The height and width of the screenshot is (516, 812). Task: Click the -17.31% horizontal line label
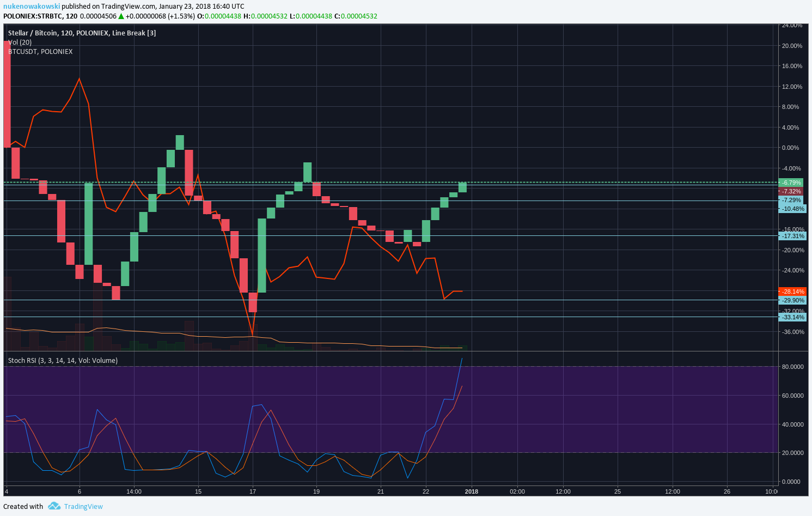coord(792,236)
